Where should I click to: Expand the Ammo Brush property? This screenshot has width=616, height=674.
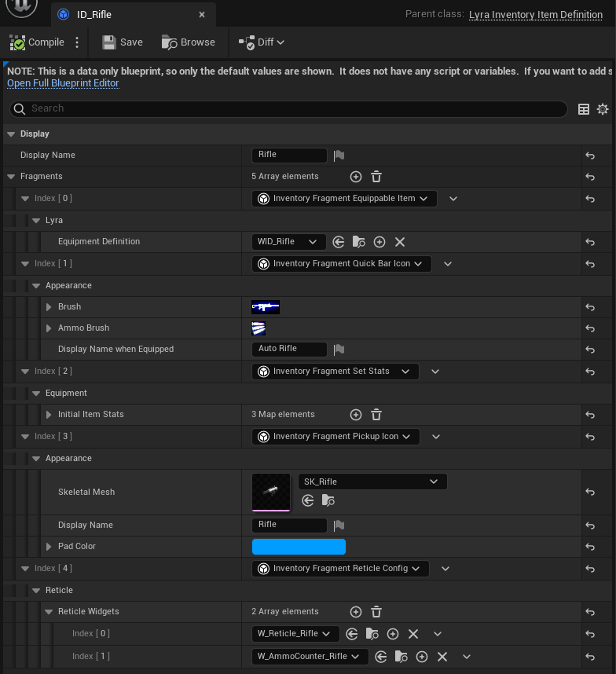49,328
